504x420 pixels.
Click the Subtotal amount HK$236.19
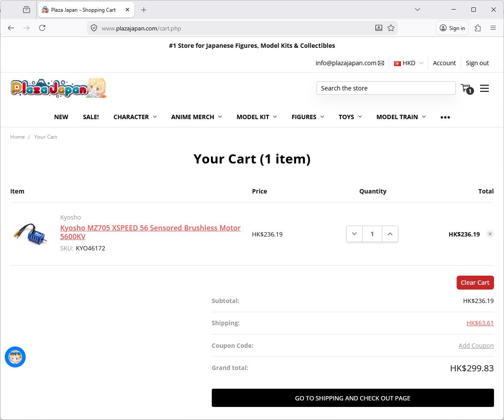tap(478, 301)
